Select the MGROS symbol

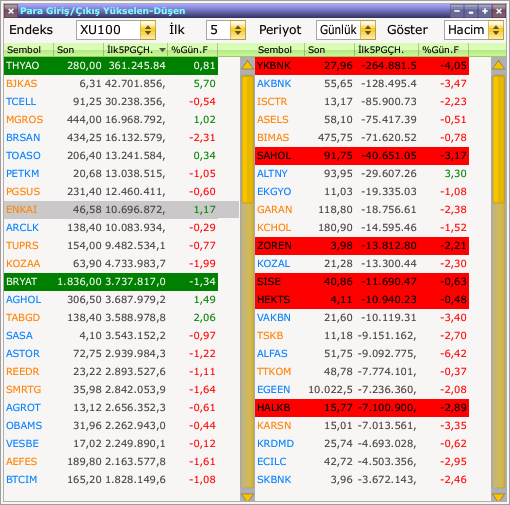25,120
